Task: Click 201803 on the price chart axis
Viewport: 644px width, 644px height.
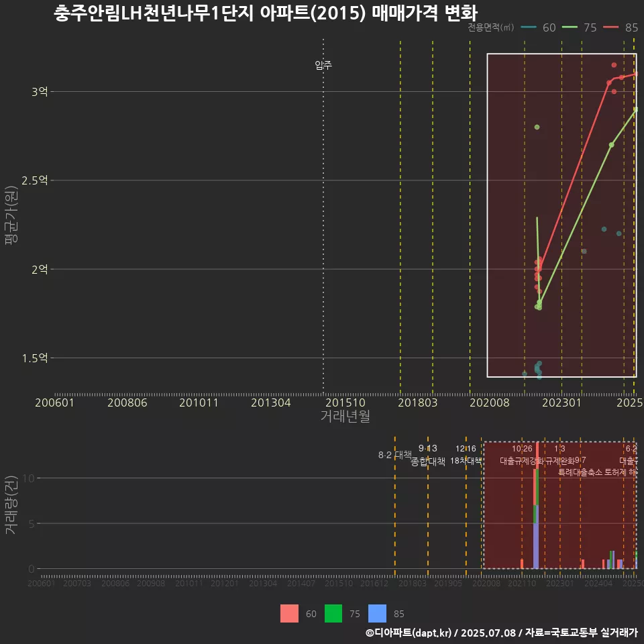Action: point(418,402)
